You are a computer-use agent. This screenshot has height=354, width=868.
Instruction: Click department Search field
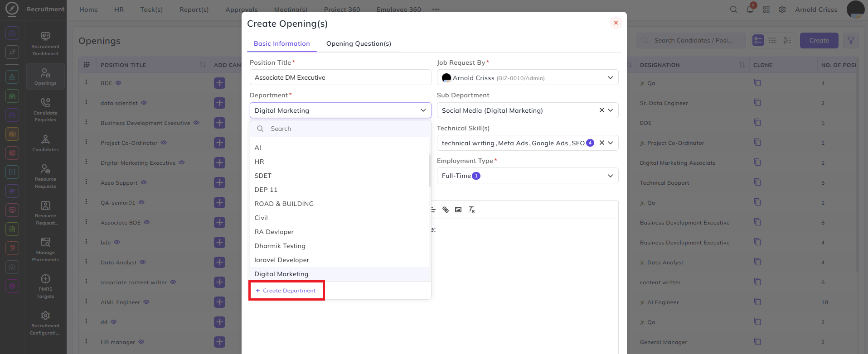click(x=340, y=129)
